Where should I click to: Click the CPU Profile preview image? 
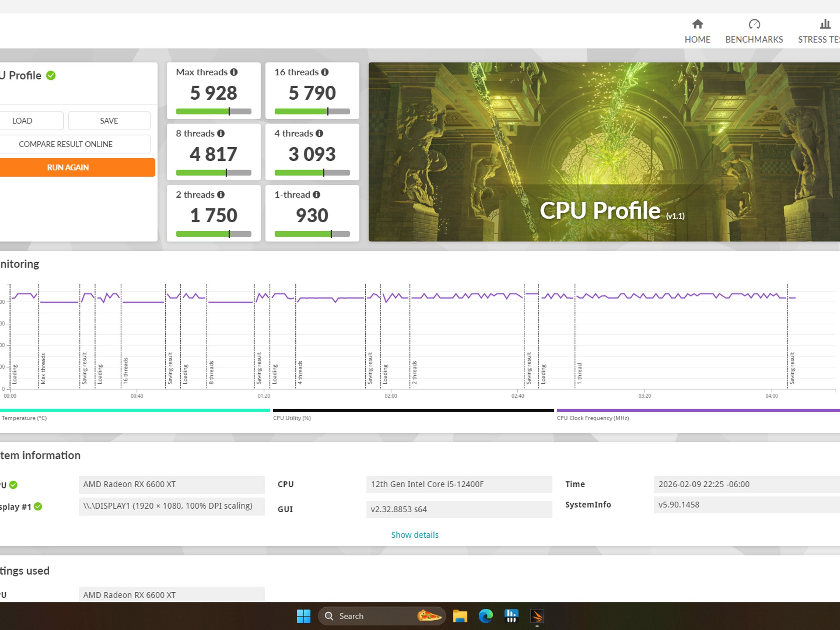pyautogui.click(x=604, y=152)
